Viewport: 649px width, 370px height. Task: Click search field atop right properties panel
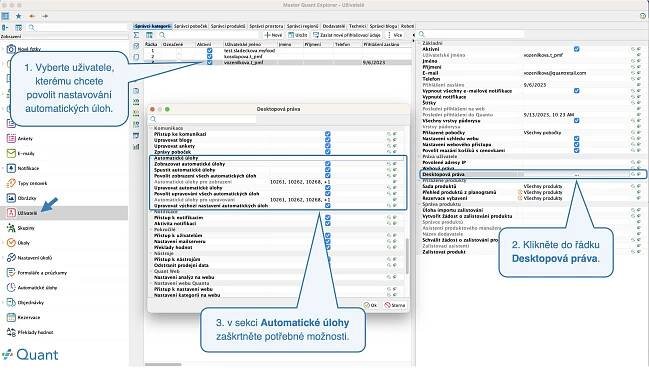click(475, 34)
